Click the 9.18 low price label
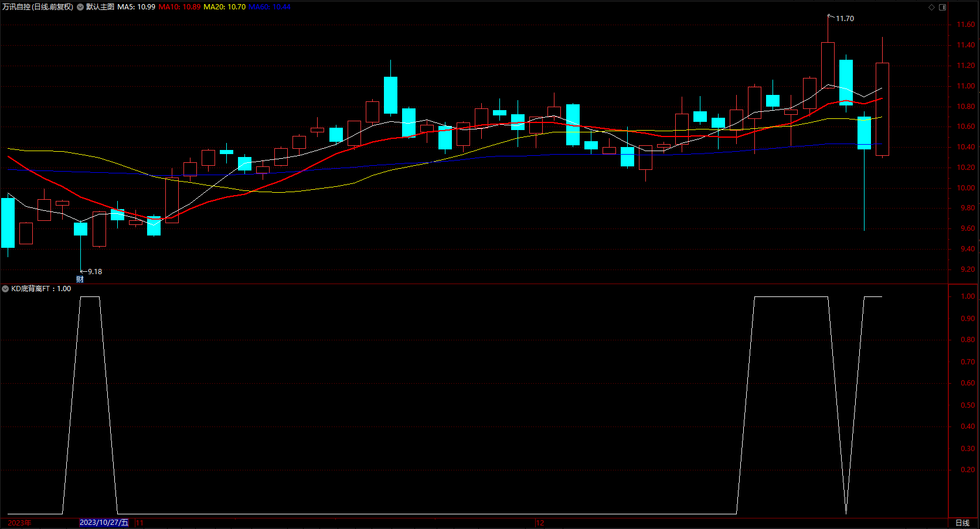The width and height of the screenshot is (980, 529). pos(95,272)
